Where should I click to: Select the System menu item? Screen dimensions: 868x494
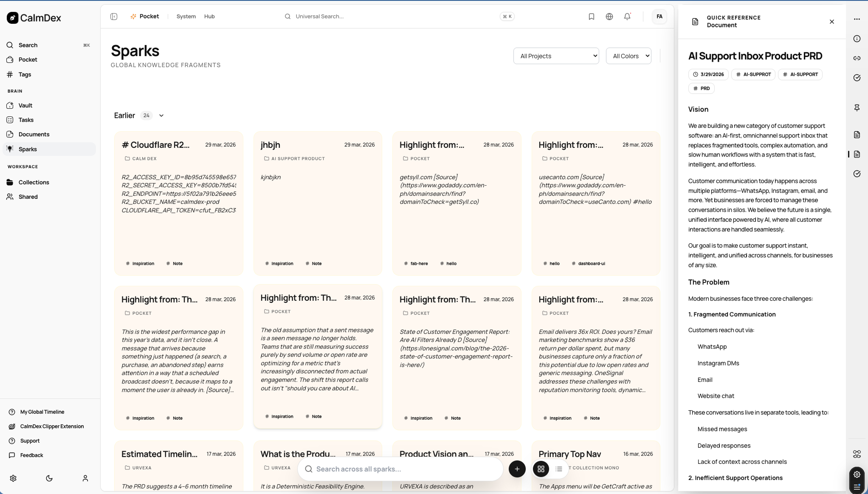click(186, 16)
